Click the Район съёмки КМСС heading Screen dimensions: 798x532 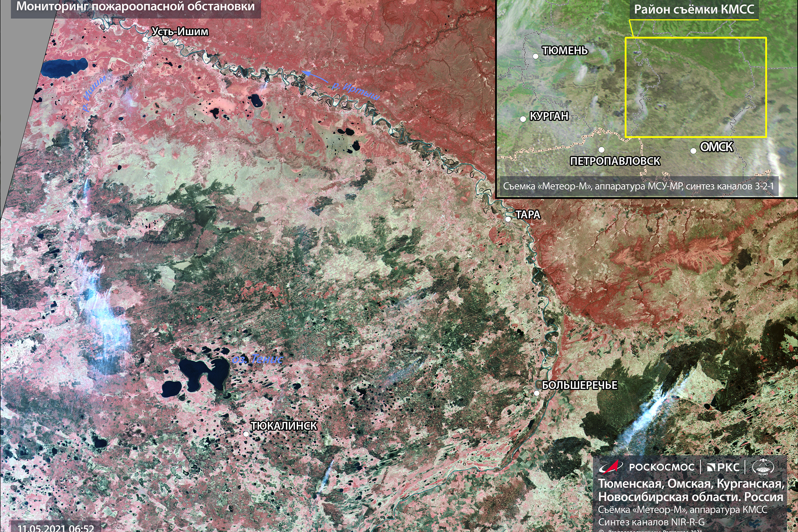[x=694, y=9]
